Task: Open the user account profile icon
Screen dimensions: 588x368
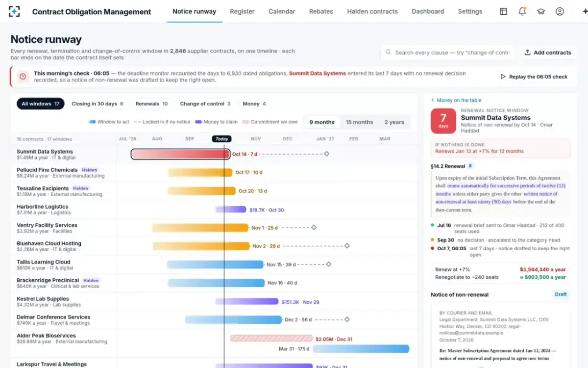Action: pyautogui.click(x=560, y=11)
